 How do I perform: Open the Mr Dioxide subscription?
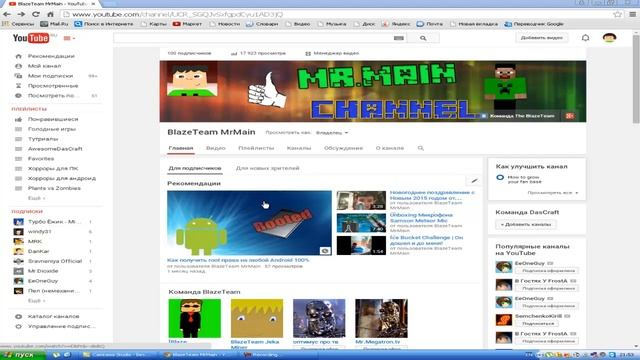(x=43, y=271)
